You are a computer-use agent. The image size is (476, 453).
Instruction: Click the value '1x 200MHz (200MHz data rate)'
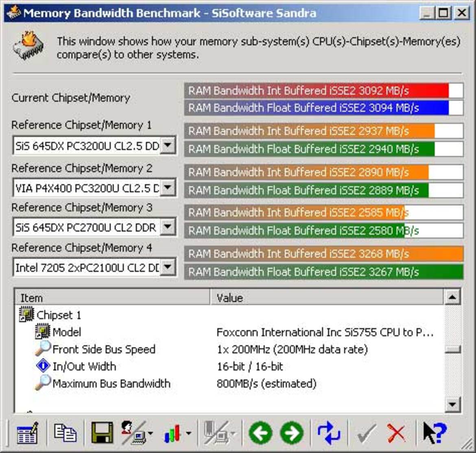[292, 350]
